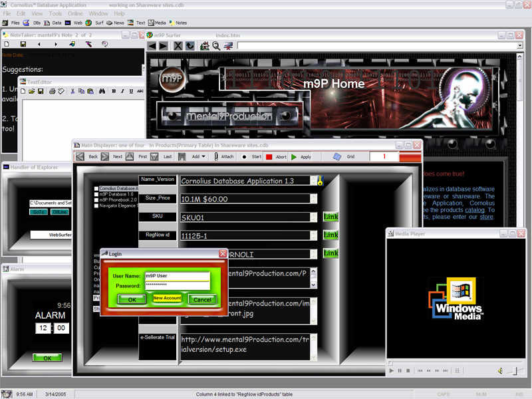This screenshot has height=399, width=532.
Task: Open News from the main toolbar
Action: pos(115,23)
